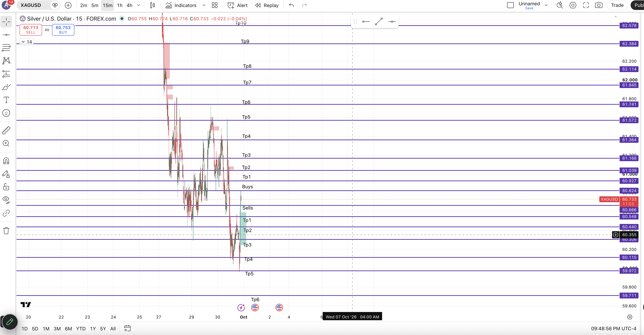Open the pencil edit floating button
This screenshot has width=644, height=335.
(x=9, y=322)
